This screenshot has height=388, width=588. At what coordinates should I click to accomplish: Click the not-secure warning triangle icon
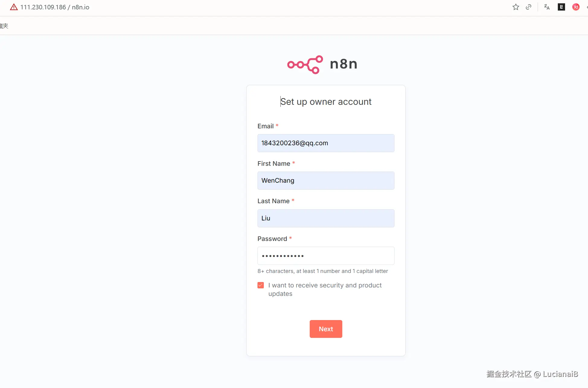coord(14,7)
